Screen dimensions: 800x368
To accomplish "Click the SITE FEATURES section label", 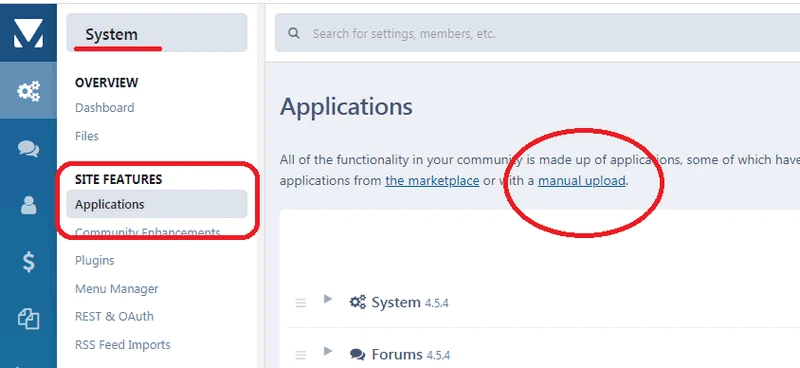I will (x=118, y=179).
